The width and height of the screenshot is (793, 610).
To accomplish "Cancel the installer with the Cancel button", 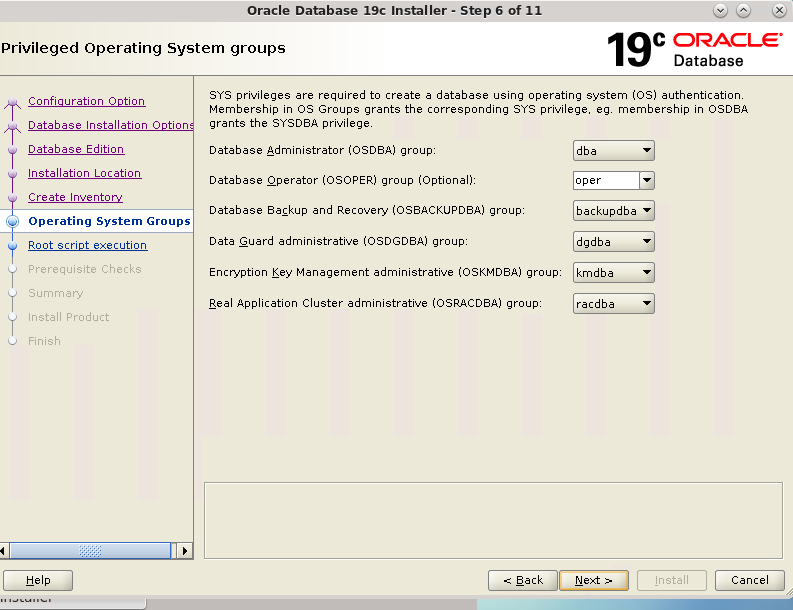I will point(750,580).
